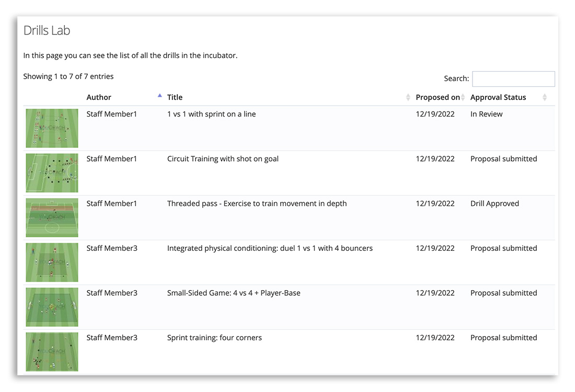Click the 'Drill Approved' status cell
This screenshot has width=575, height=392.
click(x=494, y=203)
